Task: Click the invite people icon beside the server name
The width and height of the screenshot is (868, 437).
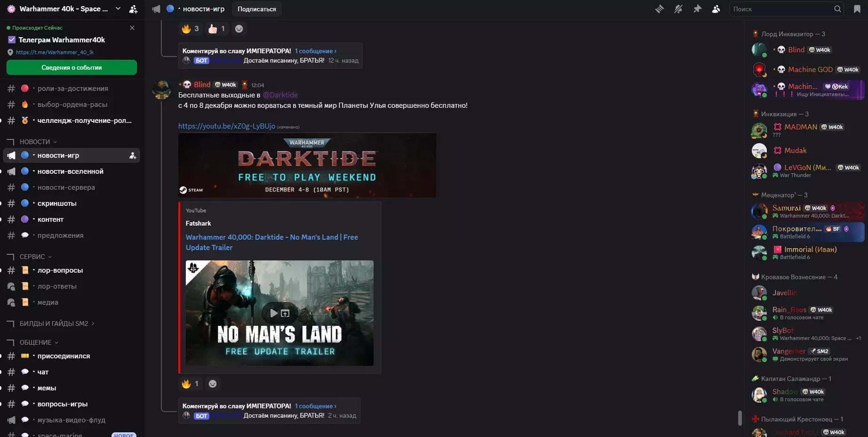Action: coord(134,9)
